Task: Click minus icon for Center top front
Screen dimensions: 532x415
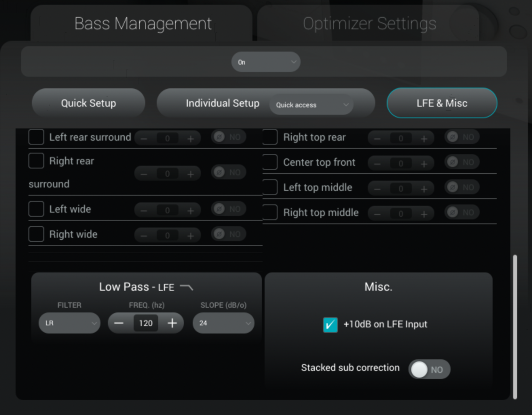Action: pyautogui.click(x=377, y=164)
